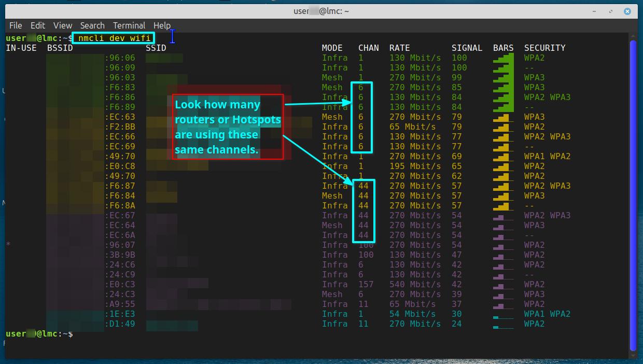Click the typed command 'nmcli dev wifi'

pyautogui.click(x=114, y=38)
